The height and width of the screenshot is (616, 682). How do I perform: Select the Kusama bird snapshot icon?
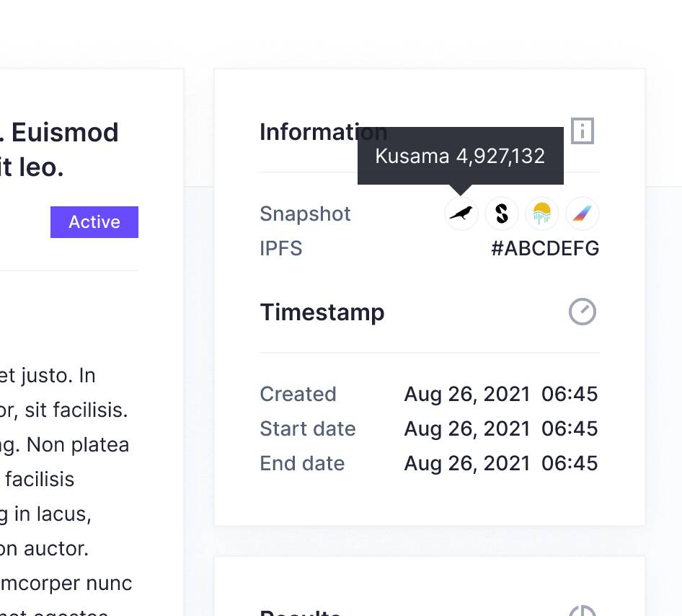coord(461,214)
